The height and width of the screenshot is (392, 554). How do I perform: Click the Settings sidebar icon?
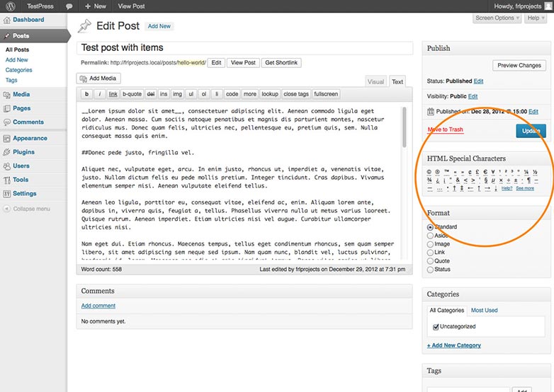tap(6, 194)
